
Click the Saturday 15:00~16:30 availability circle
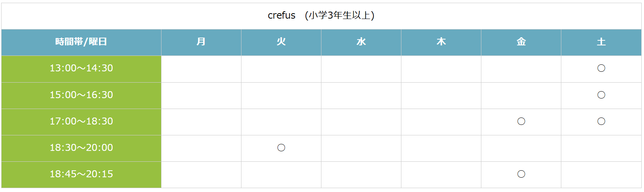click(x=601, y=95)
